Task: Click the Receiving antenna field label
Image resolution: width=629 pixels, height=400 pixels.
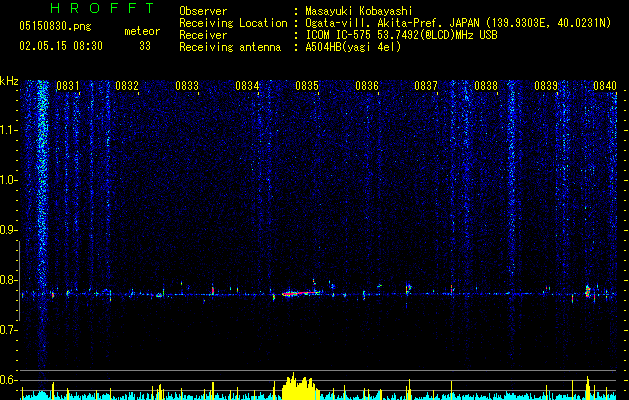Action: click(x=230, y=47)
